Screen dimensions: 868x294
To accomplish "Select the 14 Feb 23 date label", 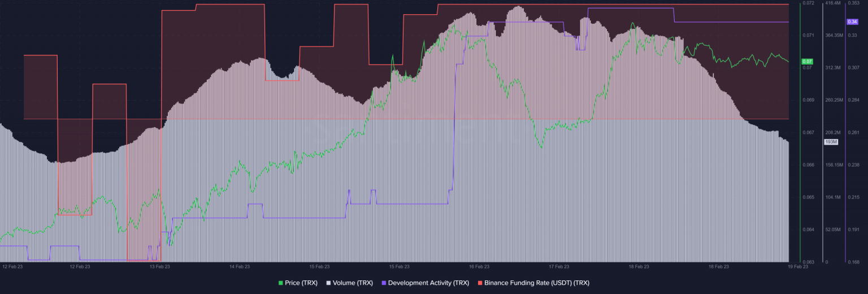I will 240,266.
